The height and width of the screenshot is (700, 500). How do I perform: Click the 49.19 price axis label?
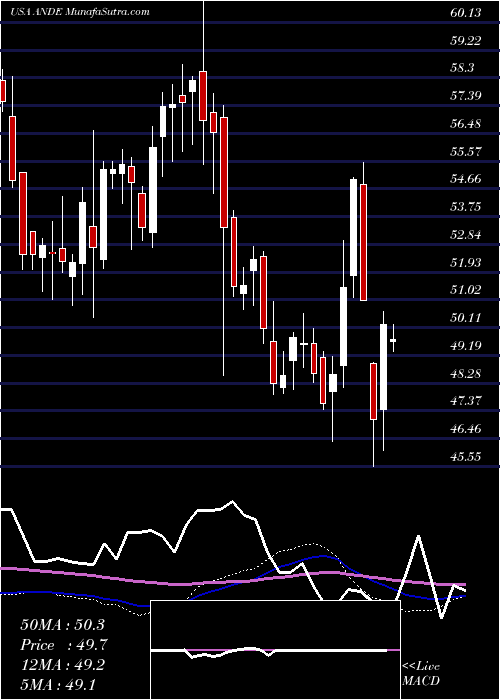click(x=466, y=346)
